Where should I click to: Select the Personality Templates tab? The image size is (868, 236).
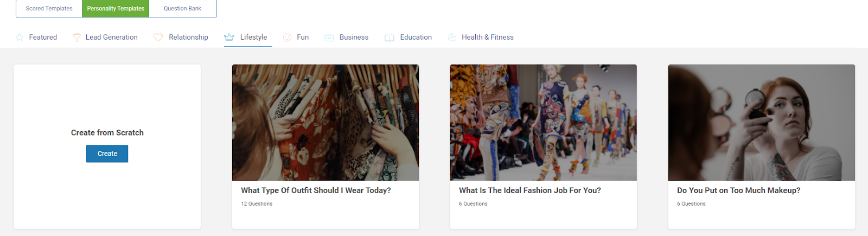pos(116,9)
